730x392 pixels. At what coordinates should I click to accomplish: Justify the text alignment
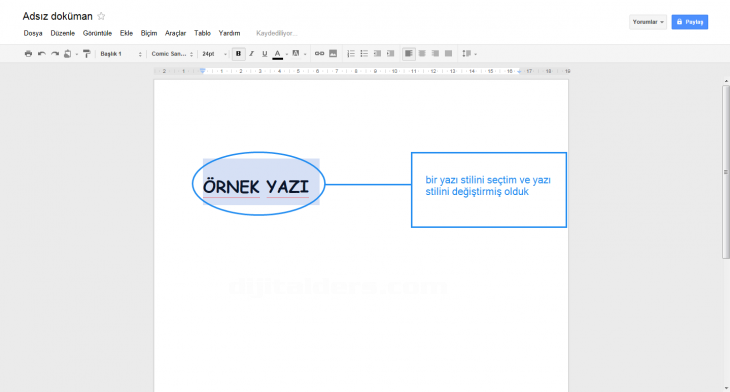tap(448, 54)
